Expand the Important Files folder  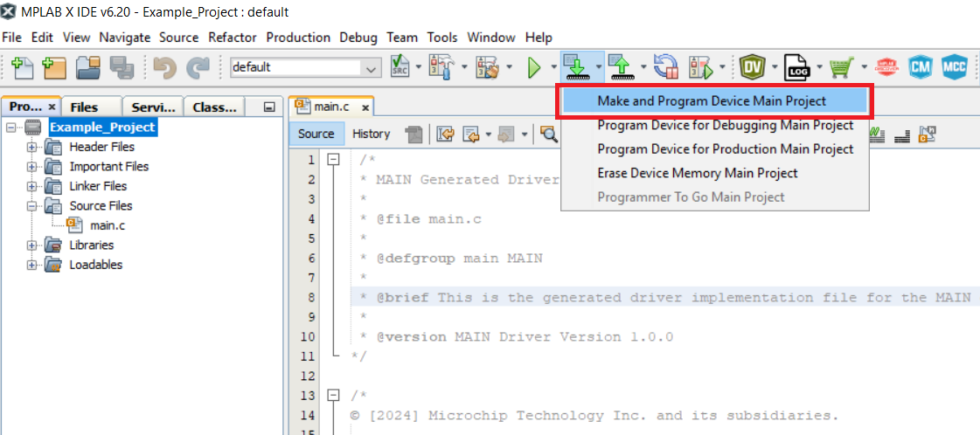point(31,167)
